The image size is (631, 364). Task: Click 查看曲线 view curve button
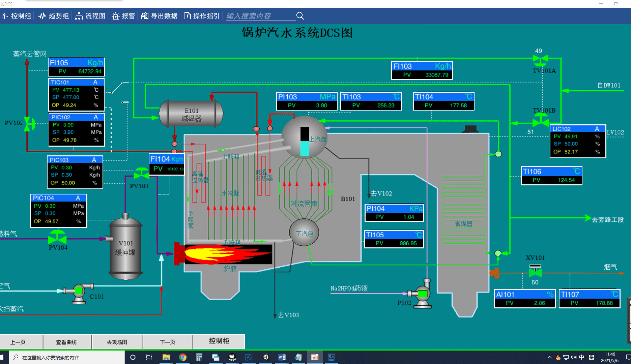click(66, 342)
